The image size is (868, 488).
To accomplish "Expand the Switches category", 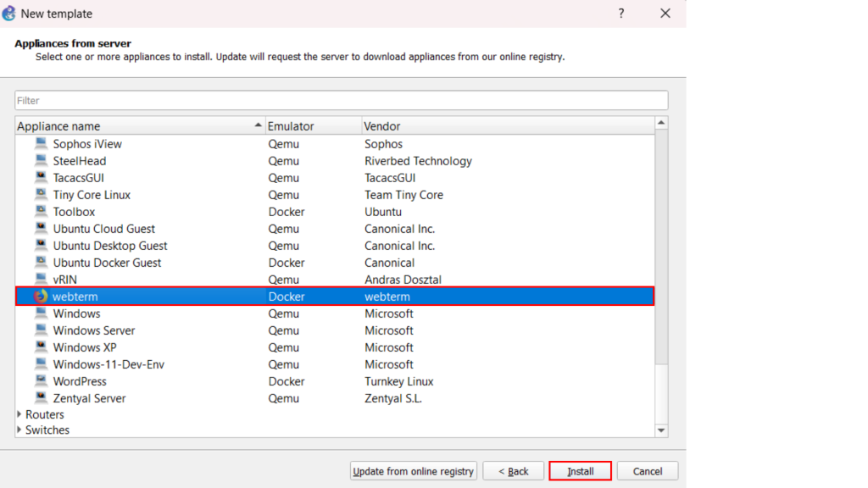I will pos(20,430).
